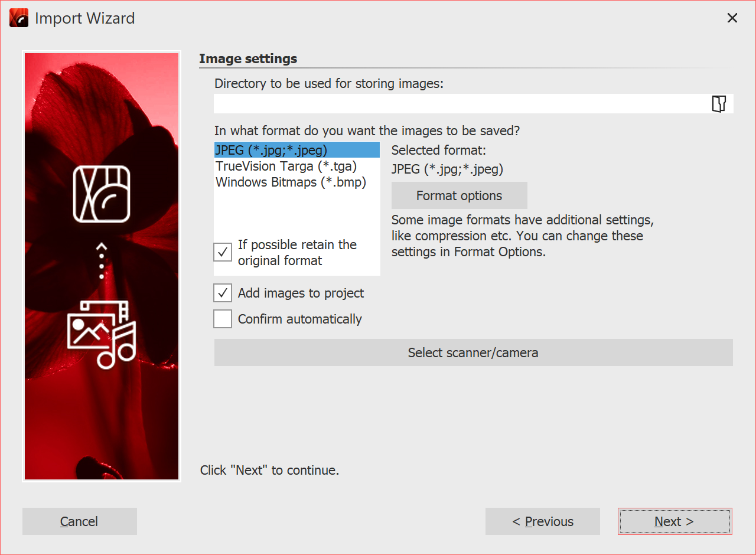Screen dimensions: 756x555
Task: Click the image-and-music icon in the sidebar graphic
Action: tap(101, 334)
